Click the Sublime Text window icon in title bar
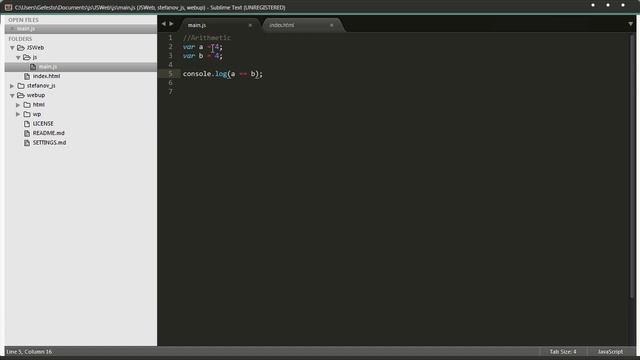 point(8,7)
